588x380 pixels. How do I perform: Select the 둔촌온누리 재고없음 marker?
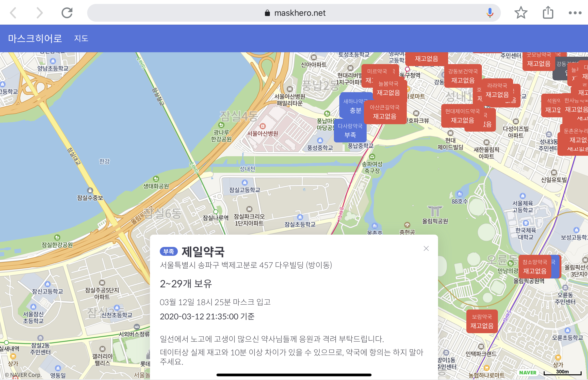(576, 136)
